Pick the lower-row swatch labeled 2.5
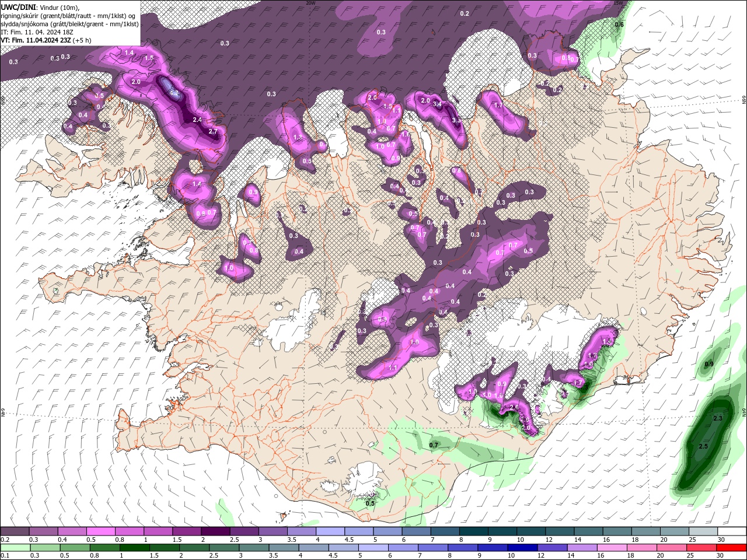This screenshot has width=747, height=560. coord(224,548)
